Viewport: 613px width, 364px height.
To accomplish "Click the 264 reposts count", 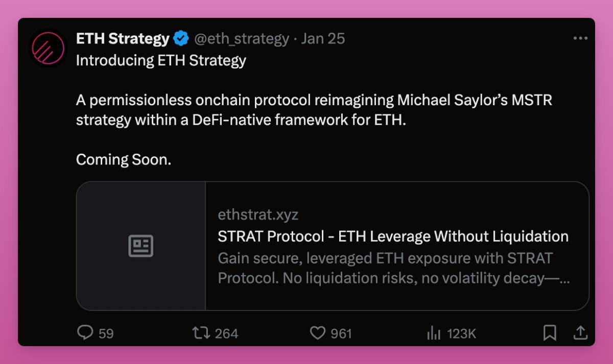I will 226,334.
